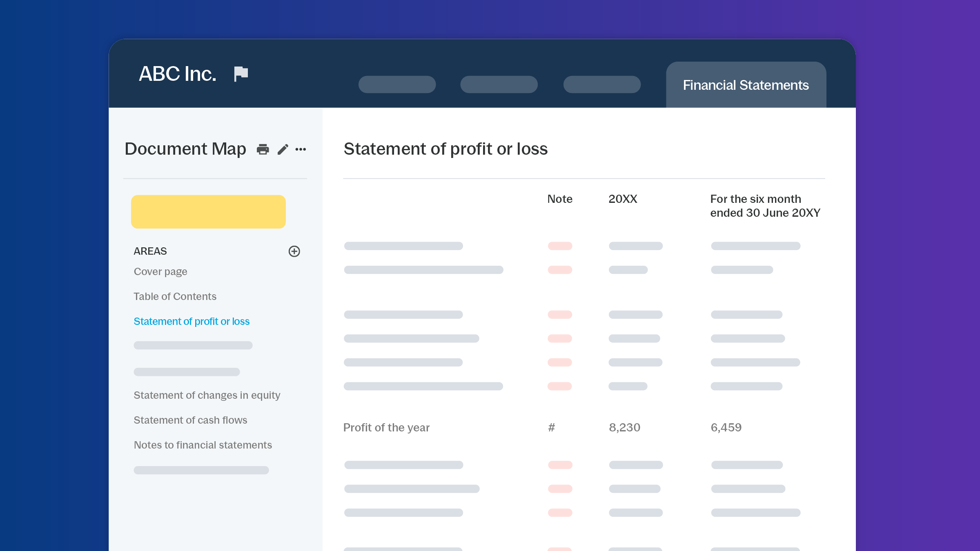980x551 pixels.
Task: Navigate to Statement of cash flows
Action: pyautogui.click(x=190, y=420)
